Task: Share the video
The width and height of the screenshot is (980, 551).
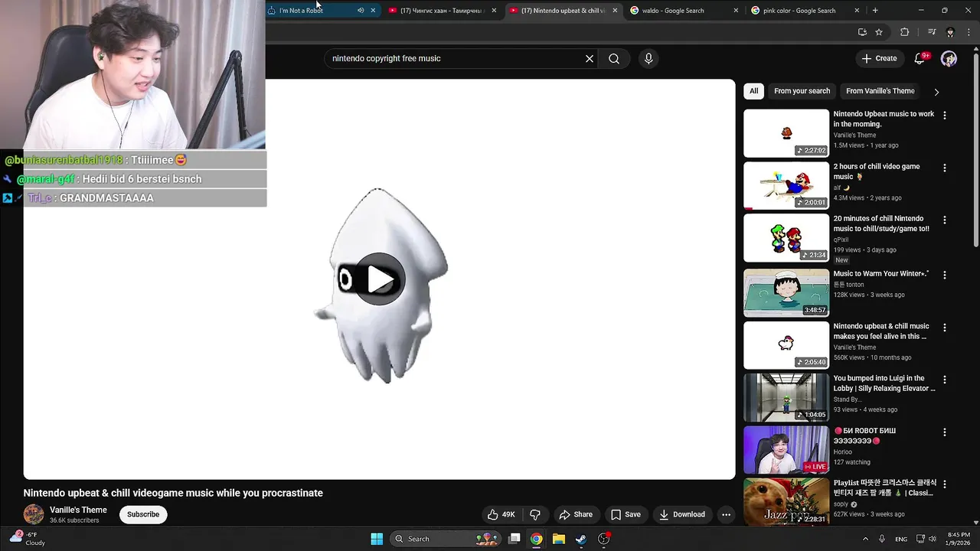Action: [576, 514]
